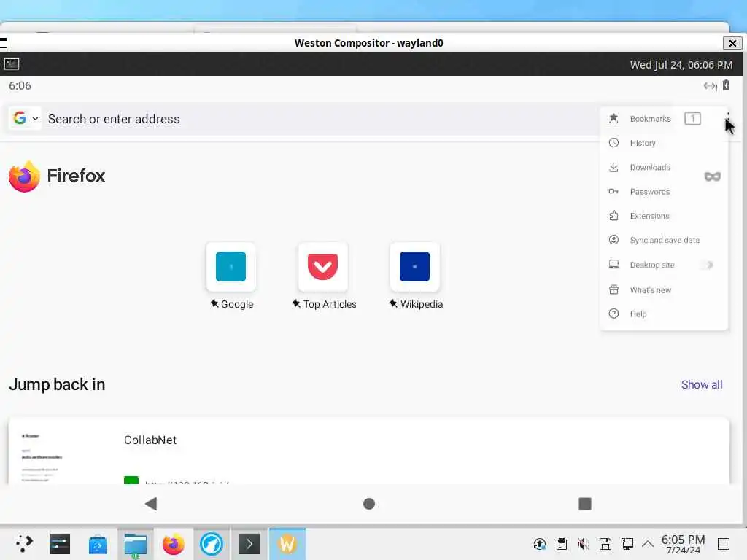Open Discover store from the taskbar
Screen dimensions: 747x560
[98, 544]
